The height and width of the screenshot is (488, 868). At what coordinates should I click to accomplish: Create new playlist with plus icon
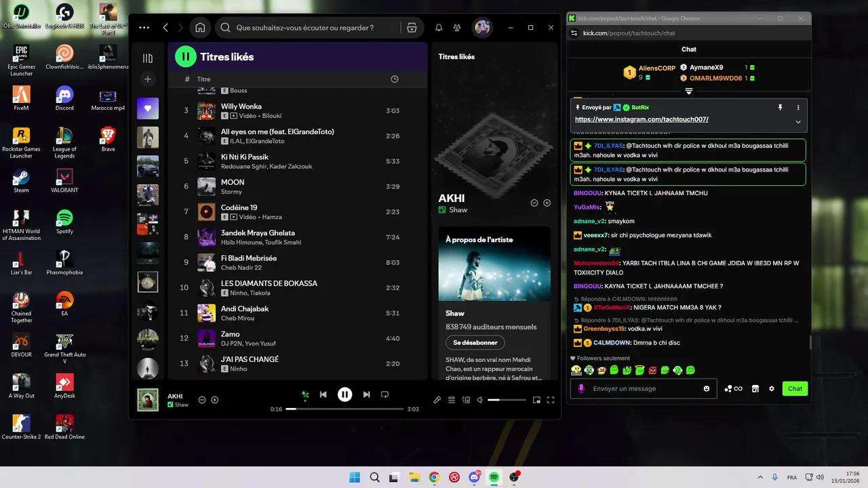(x=148, y=79)
